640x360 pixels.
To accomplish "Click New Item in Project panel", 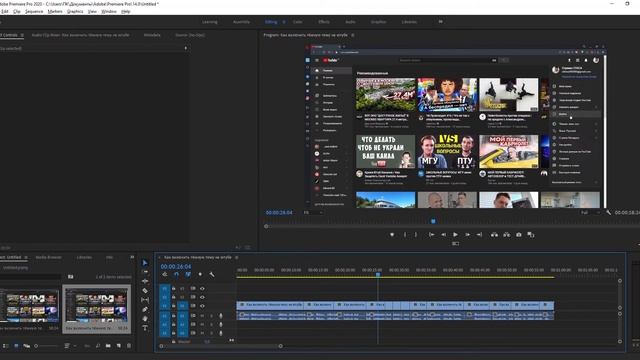I will click(x=118, y=346).
